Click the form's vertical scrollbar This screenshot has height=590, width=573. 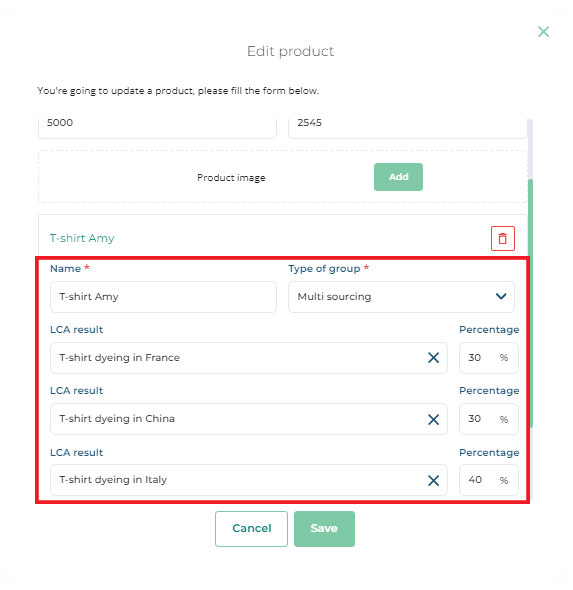[x=530, y=303]
